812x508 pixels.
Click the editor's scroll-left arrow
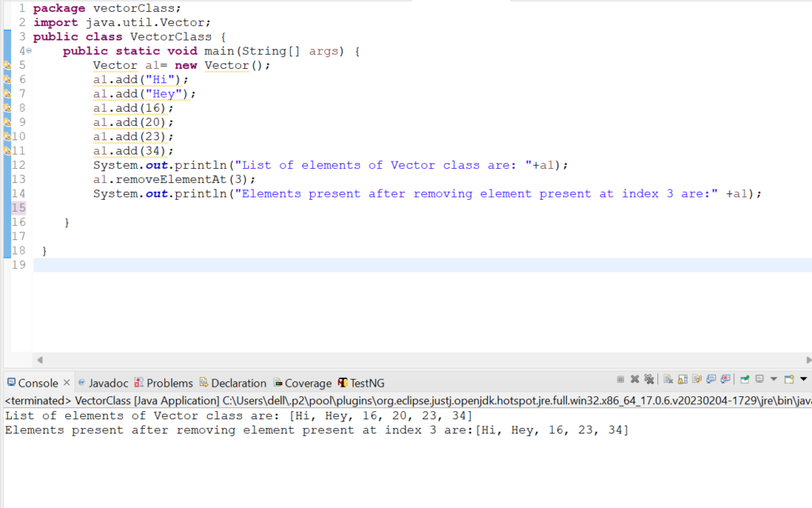(x=40, y=360)
